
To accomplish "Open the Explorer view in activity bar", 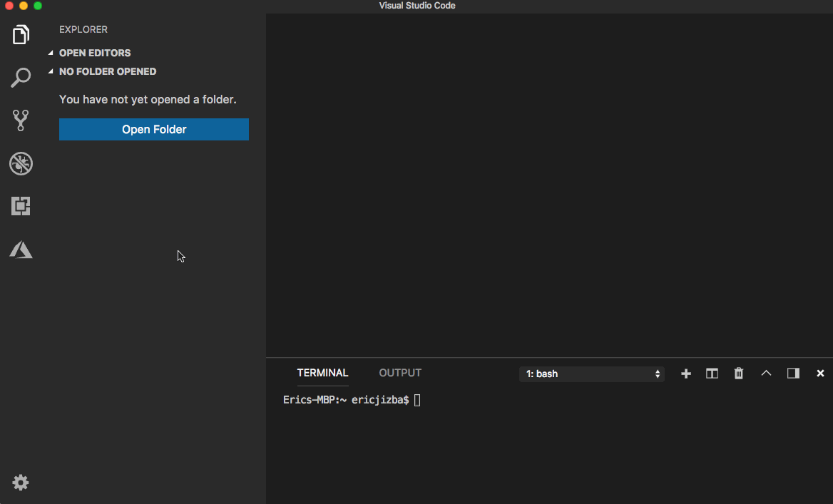I will (x=21, y=35).
